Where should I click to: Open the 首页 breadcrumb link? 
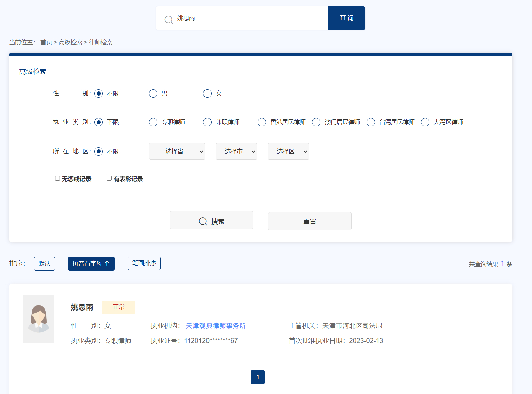(46, 42)
